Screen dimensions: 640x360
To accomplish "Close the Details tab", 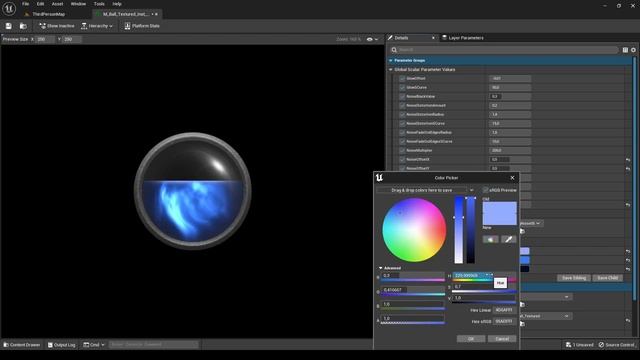I will click(433, 38).
